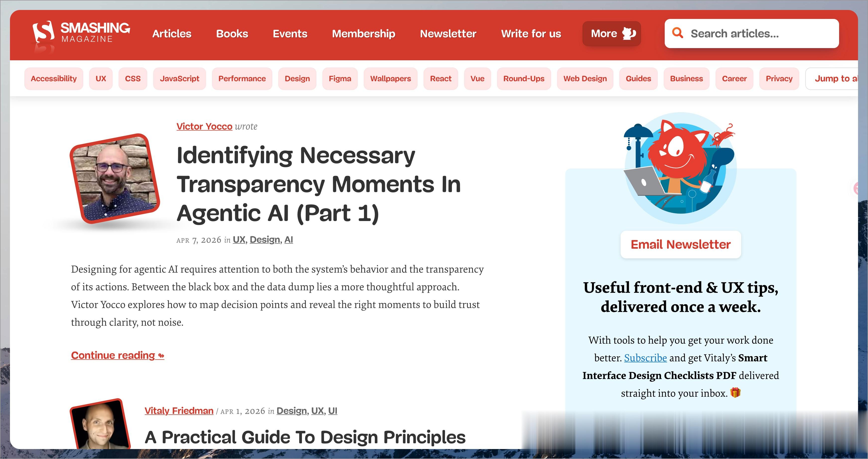Focus the Search articles input field
Viewport: 868px width, 459px height.
tap(752, 33)
